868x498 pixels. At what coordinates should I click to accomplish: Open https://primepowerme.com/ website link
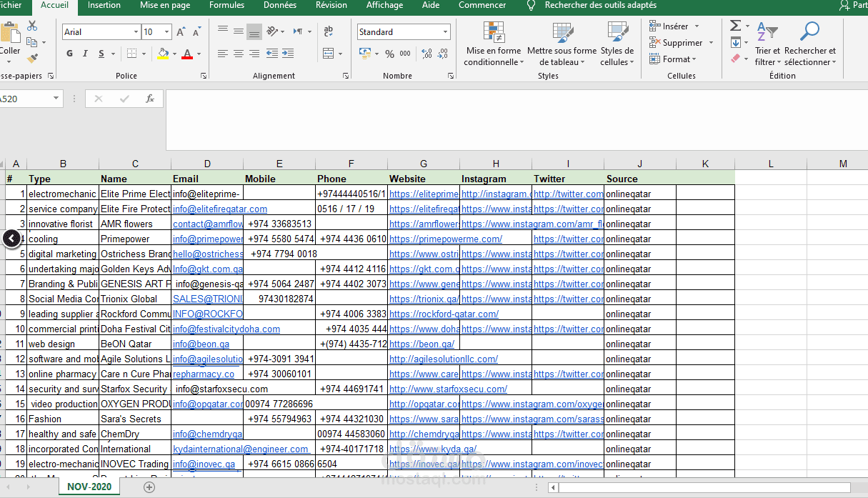tap(446, 239)
